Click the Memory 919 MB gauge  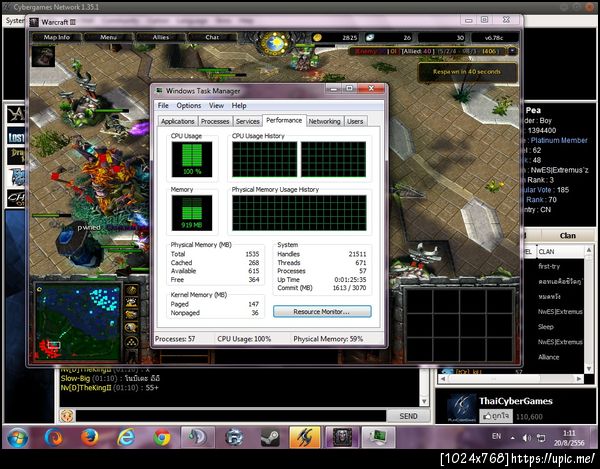tap(192, 213)
